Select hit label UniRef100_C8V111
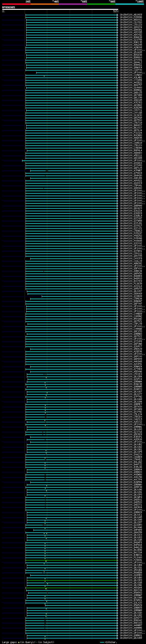This screenshot has height=644, width=146. click(x=131, y=254)
